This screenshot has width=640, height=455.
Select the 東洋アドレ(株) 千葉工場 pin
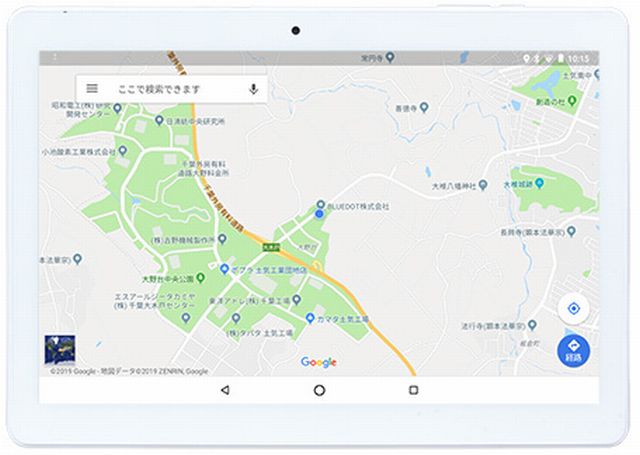297,300
